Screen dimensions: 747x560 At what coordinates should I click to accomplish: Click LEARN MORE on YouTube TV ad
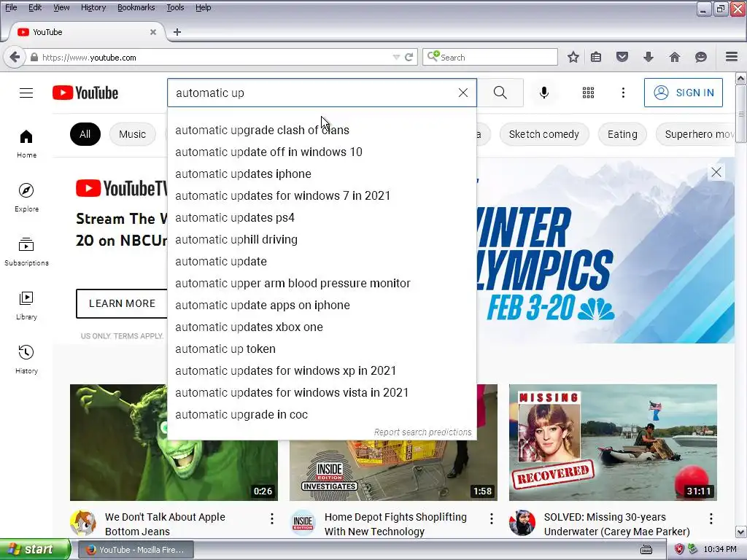[122, 303]
